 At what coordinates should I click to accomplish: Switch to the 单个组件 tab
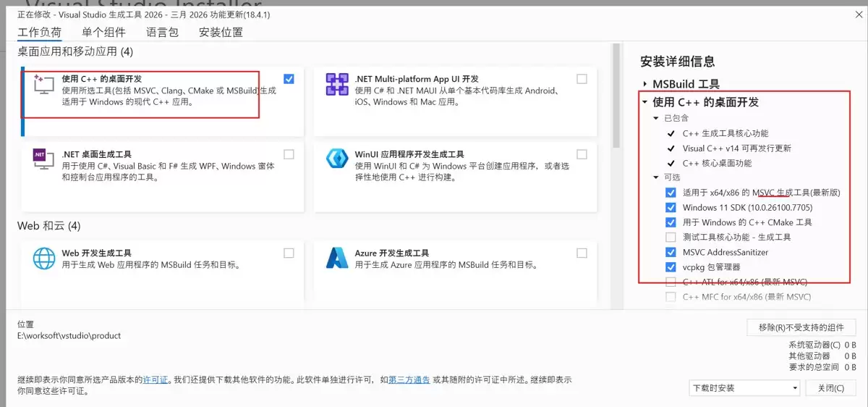click(x=103, y=32)
